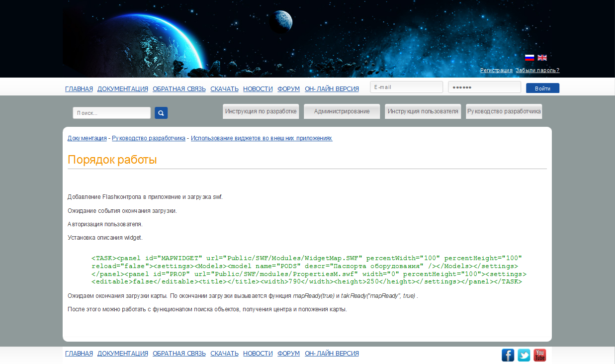Open the YouTube channel icon
Image resolution: width=615 pixels, height=364 pixels.
540,355
